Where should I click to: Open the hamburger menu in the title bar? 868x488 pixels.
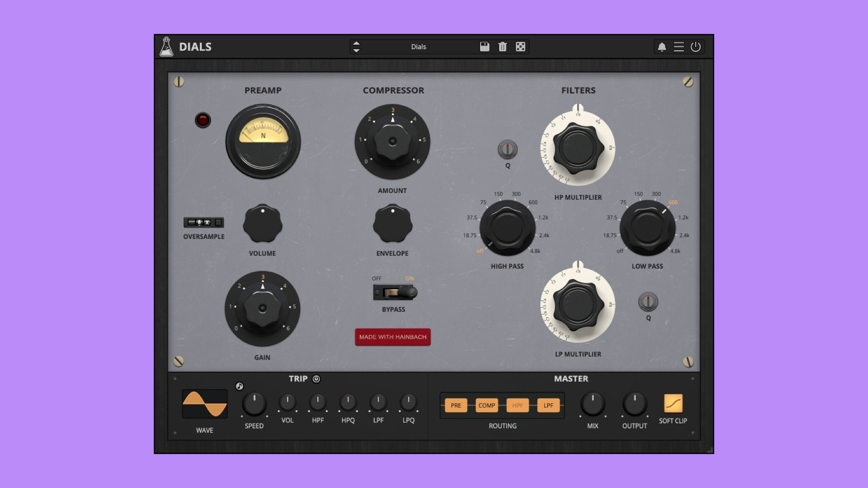[x=679, y=47]
